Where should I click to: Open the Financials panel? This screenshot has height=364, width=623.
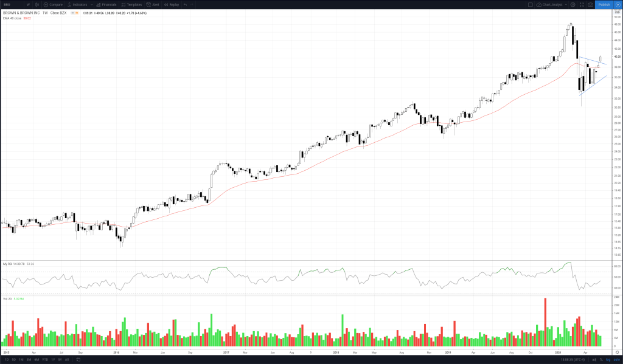[107, 4]
